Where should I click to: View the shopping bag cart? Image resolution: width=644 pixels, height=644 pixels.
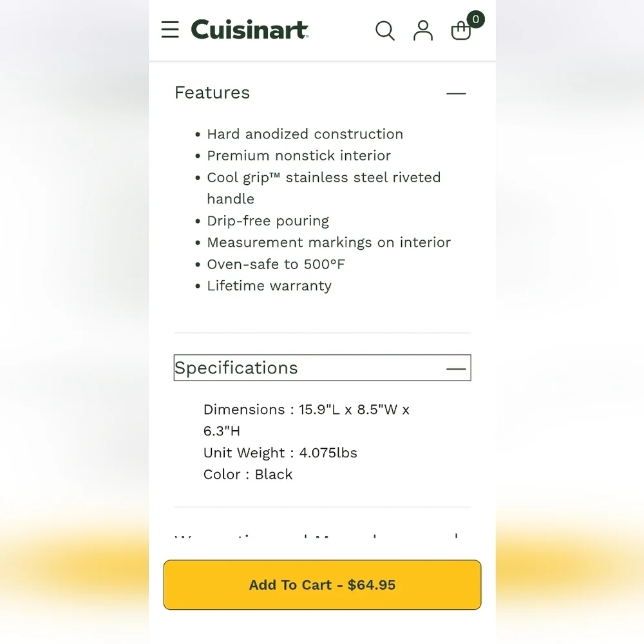pos(461,31)
